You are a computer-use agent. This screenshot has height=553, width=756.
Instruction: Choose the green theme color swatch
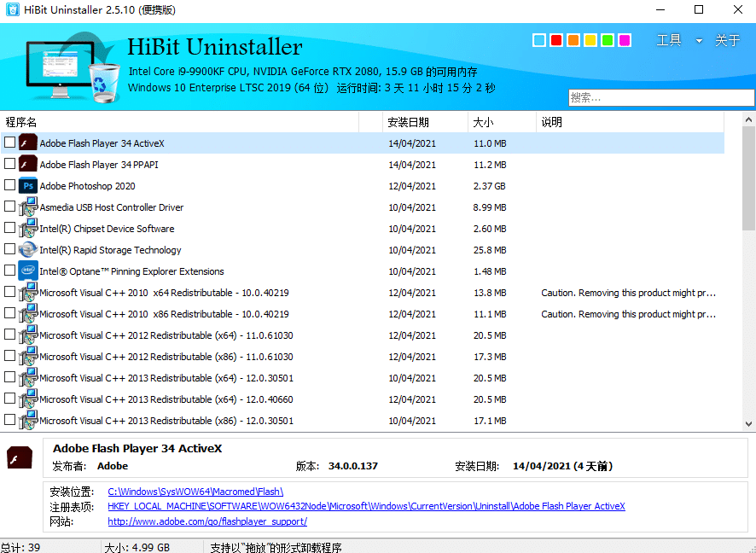[608, 40]
